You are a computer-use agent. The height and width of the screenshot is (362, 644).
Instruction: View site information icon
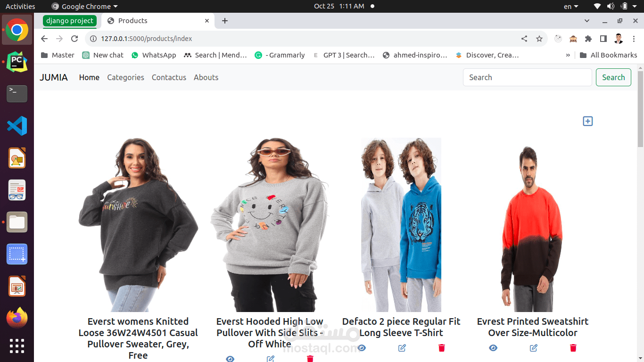(93, 39)
